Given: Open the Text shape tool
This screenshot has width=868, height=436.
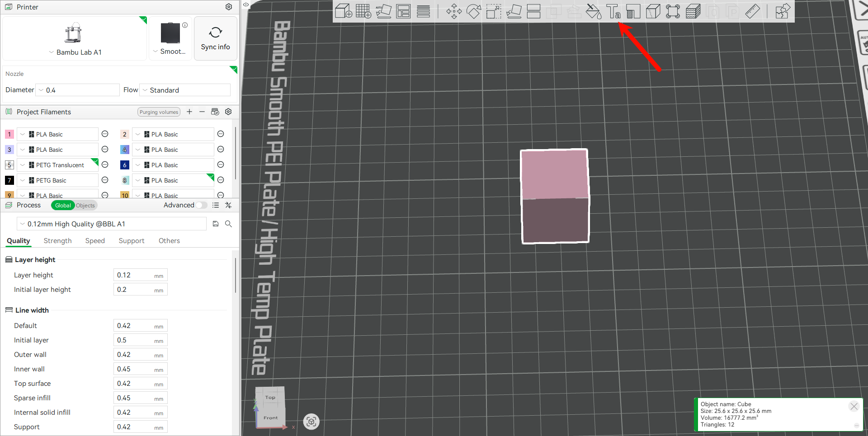Looking at the screenshot, I should [613, 11].
